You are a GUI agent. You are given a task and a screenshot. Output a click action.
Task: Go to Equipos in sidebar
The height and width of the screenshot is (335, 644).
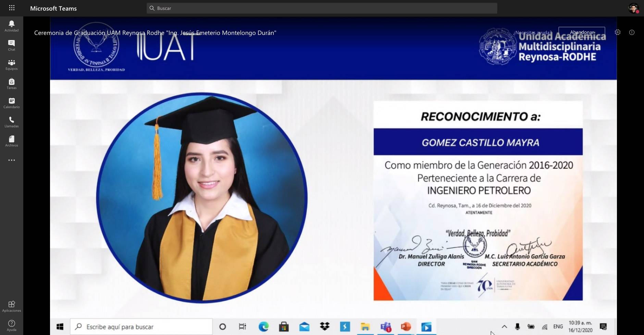pos(11,64)
